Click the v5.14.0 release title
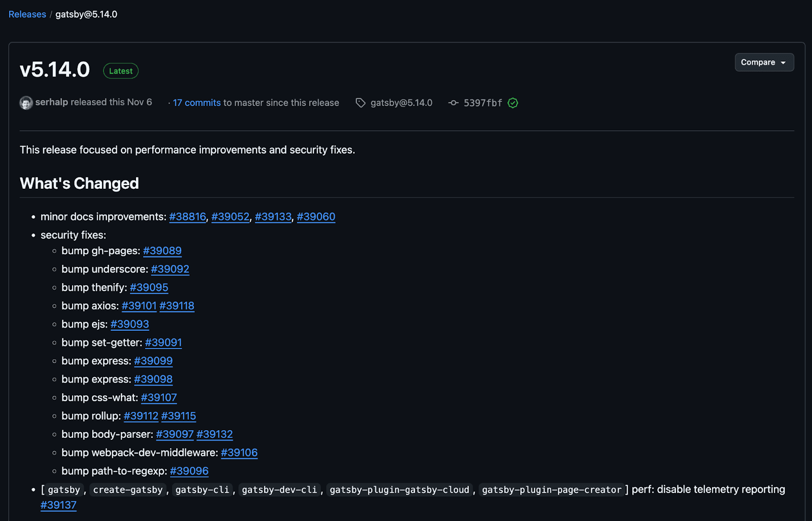812x521 pixels. pyautogui.click(x=55, y=70)
